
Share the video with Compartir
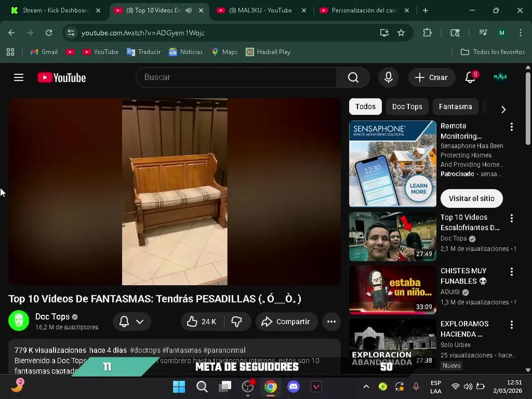click(x=286, y=321)
